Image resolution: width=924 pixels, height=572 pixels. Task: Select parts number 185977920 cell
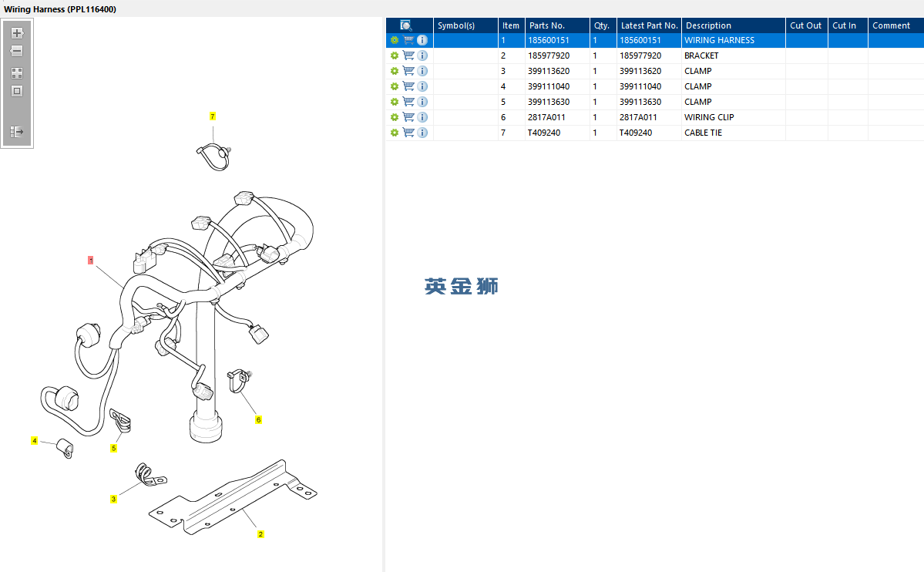(557, 56)
